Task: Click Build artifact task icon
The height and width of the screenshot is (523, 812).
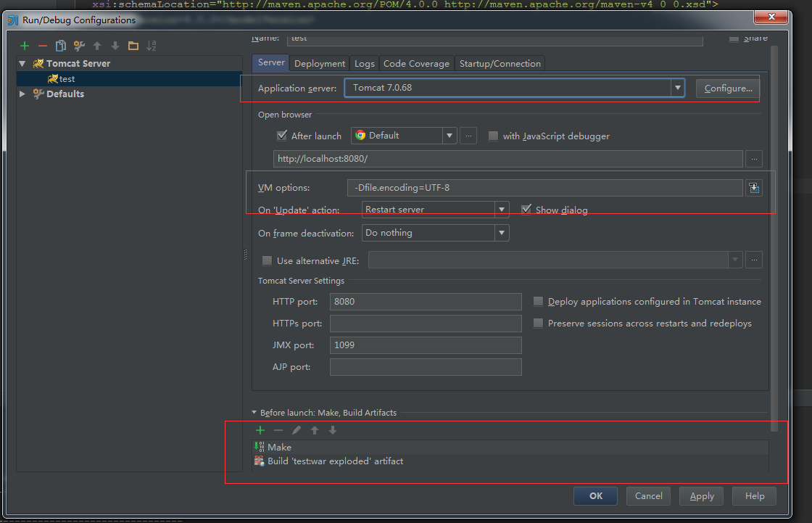Action: [260, 461]
